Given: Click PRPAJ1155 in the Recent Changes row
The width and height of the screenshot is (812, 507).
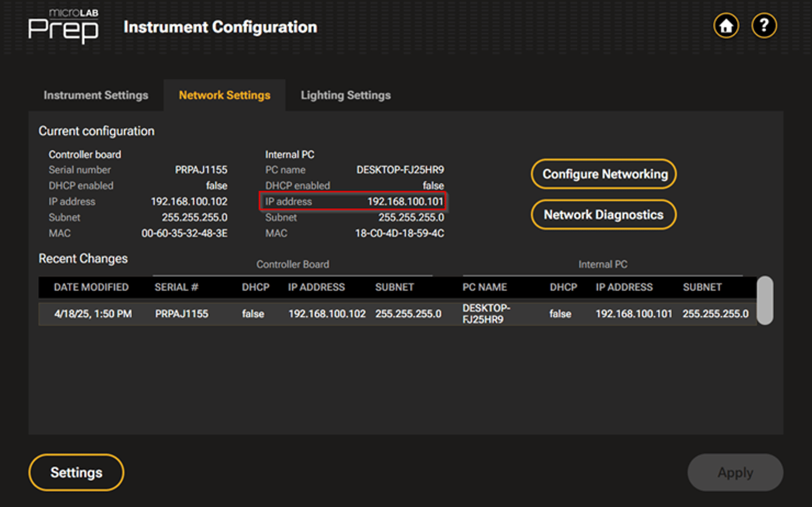Looking at the screenshot, I should (x=182, y=314).
